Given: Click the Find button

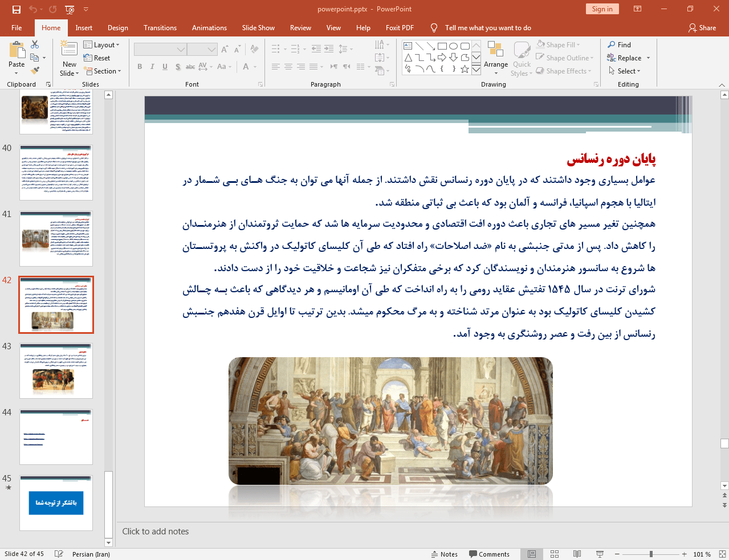Looking at the screenshot, I should pos(619,44).
